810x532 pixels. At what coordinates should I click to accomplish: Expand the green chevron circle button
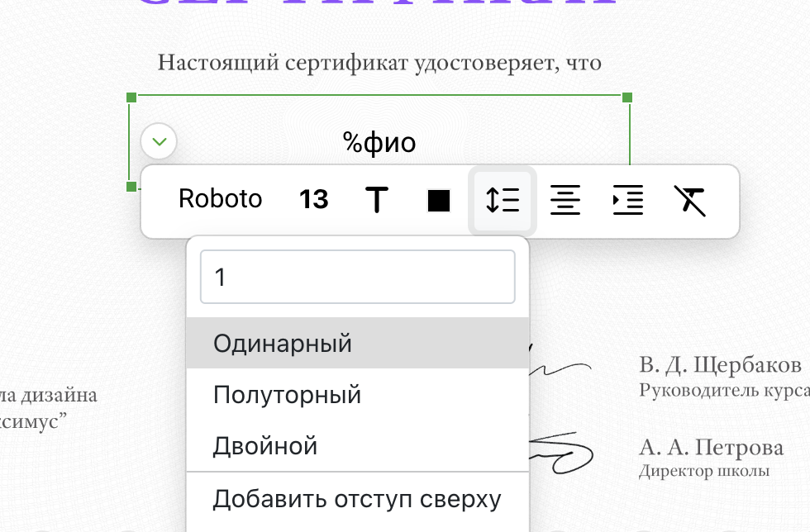(x=159, y=141)
